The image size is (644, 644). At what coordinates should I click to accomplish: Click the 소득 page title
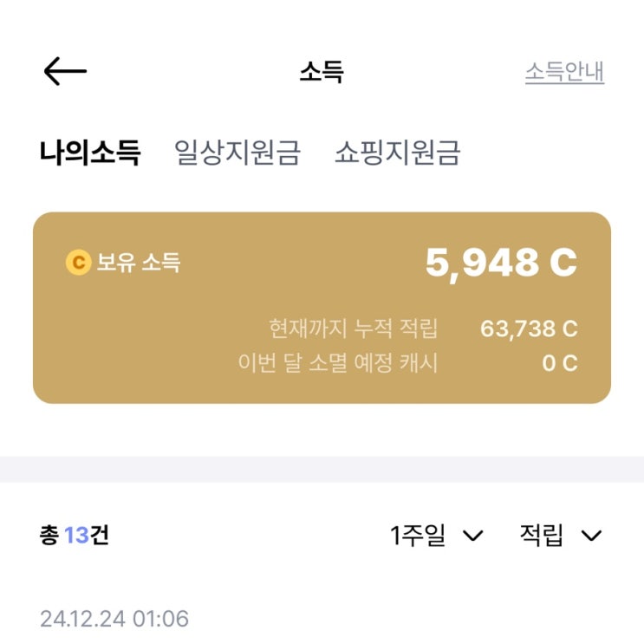click(x=322, y=72)
